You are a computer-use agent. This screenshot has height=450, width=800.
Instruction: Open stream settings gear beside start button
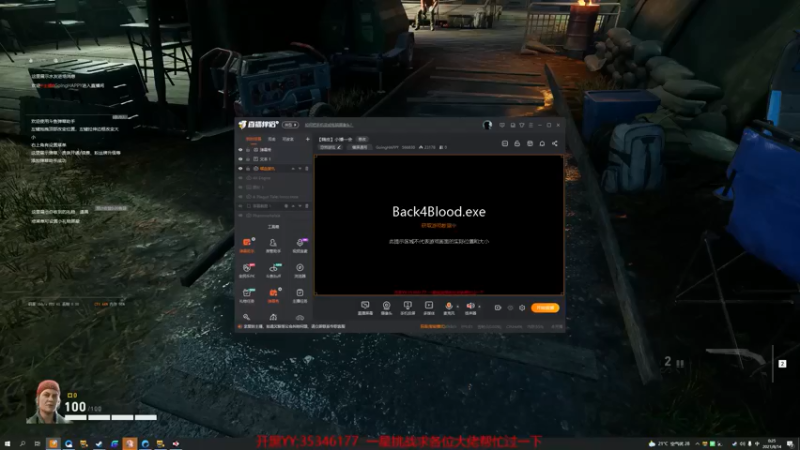pos(522,308)
